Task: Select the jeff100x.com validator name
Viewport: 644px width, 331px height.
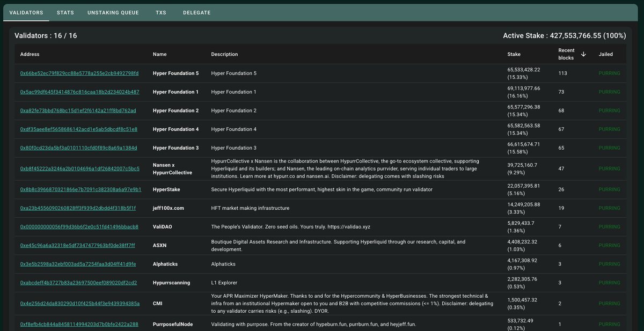Action: coord(169,208)
